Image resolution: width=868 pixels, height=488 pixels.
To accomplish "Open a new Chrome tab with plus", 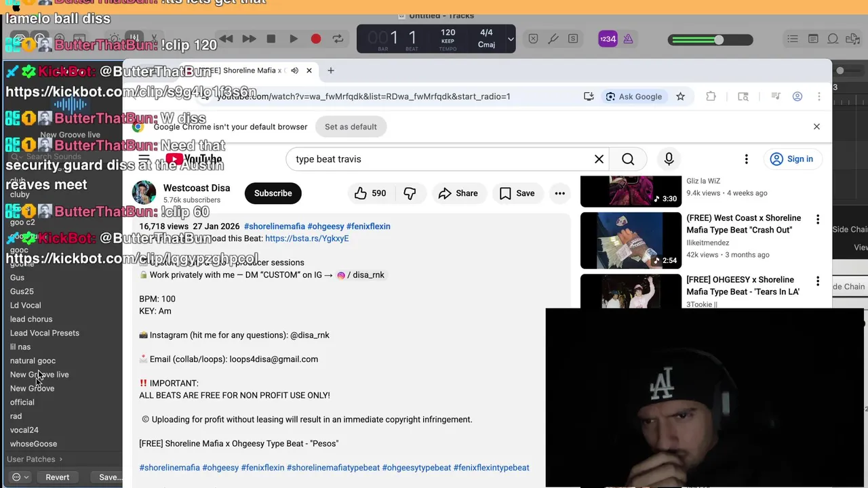I will 331,70.
